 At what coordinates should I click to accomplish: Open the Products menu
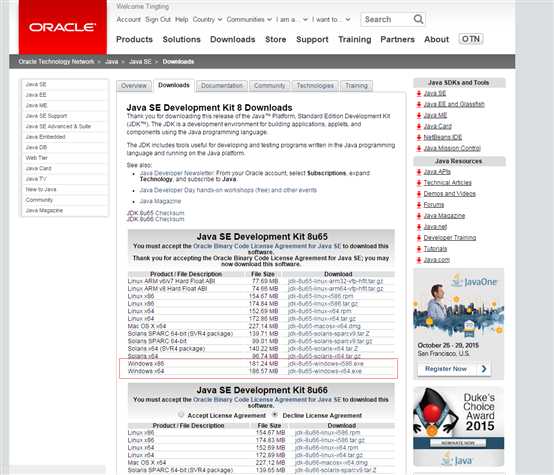(x=134, y=39)
